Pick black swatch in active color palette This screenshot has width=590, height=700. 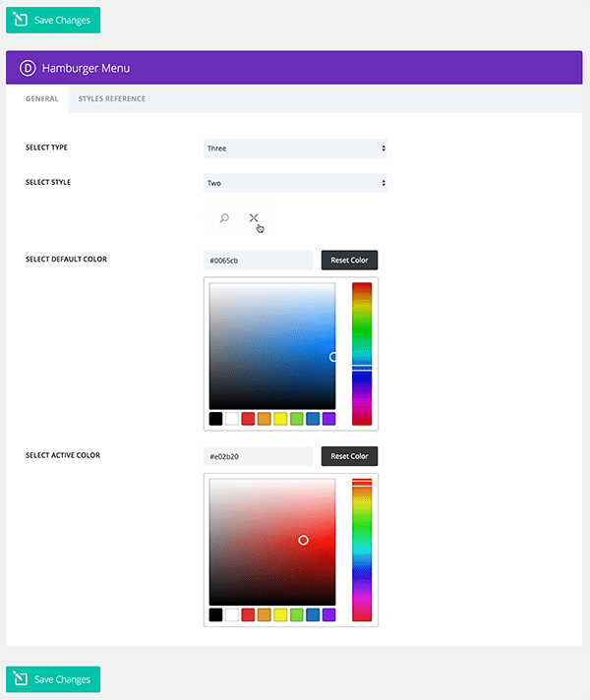pos(215,614)
